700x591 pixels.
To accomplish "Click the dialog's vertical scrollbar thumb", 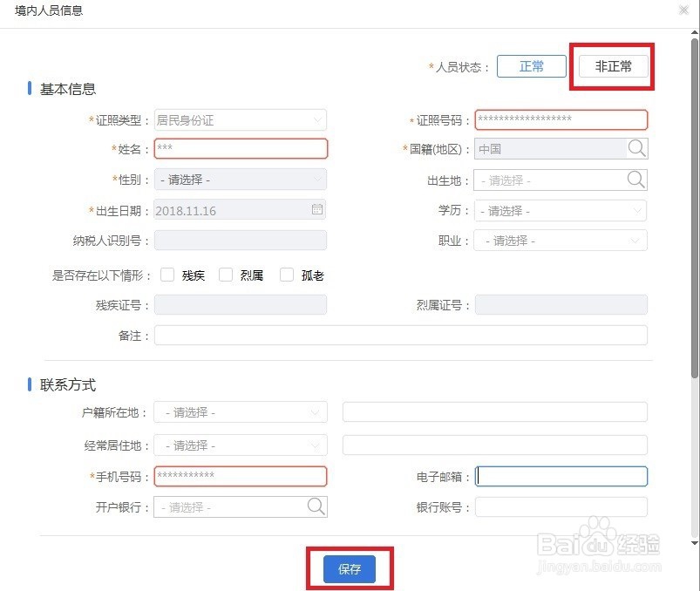I will 695,208.
